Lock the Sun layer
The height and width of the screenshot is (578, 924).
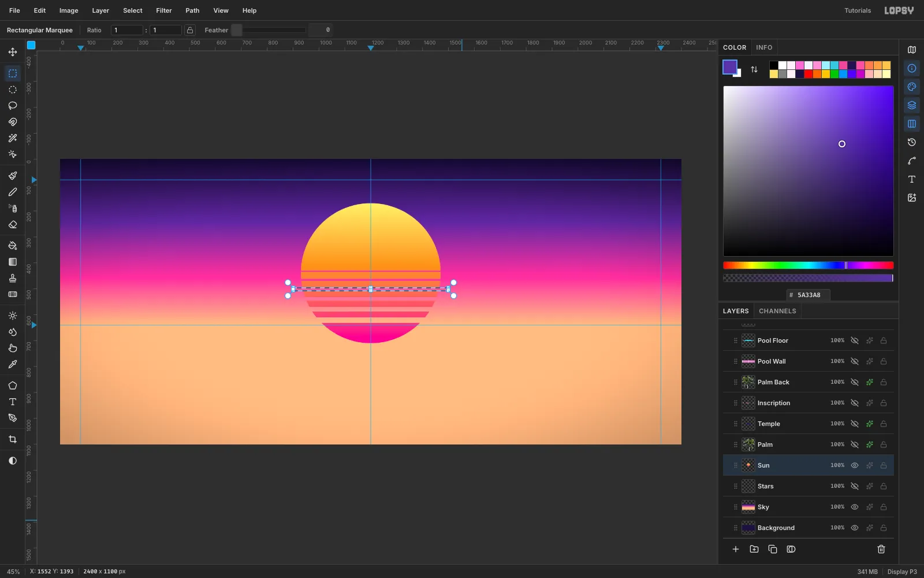[x=884, y=465]
